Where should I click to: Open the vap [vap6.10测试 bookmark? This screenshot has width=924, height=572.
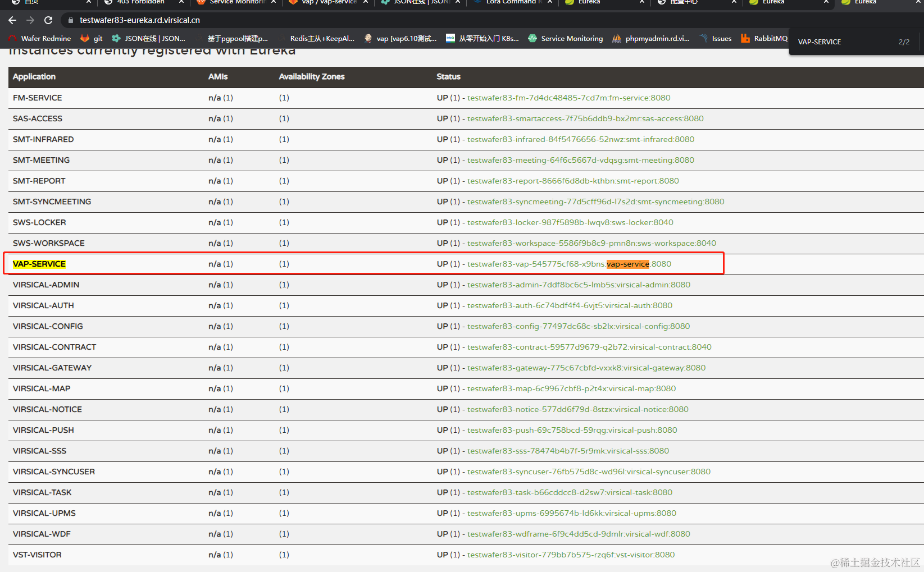point(400,39)
